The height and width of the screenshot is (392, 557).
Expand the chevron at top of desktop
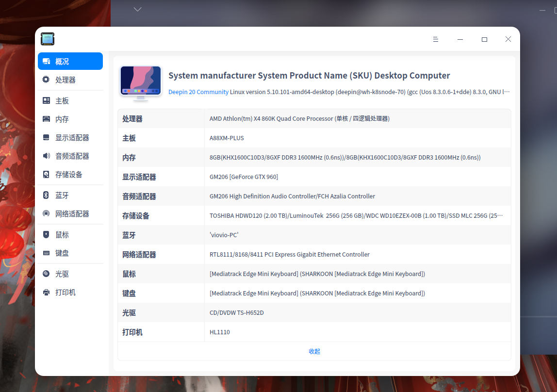pyautogui.click(x=137, y=9)
